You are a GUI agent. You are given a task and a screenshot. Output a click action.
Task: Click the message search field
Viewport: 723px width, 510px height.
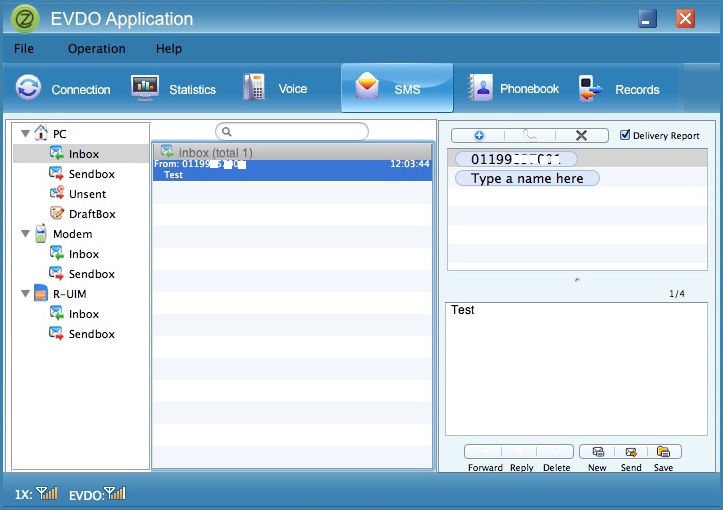coord(292,131)
